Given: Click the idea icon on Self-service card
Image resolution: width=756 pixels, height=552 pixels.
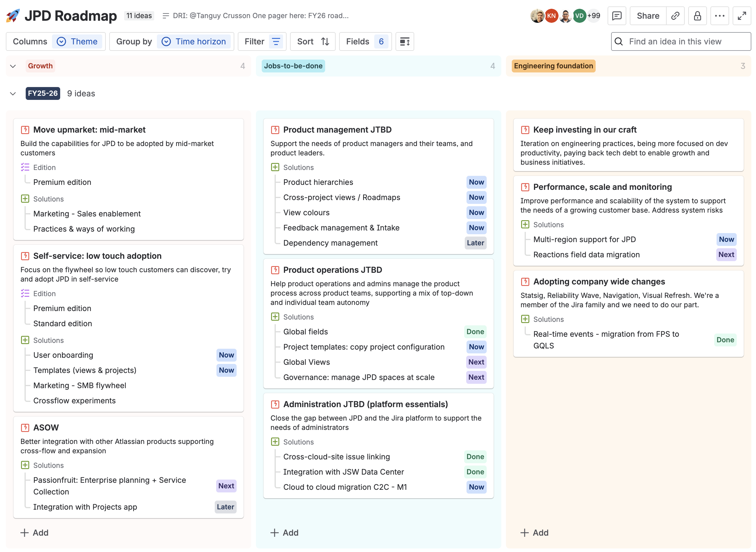Looking at the screenshot, I should (x=25, y=256).
